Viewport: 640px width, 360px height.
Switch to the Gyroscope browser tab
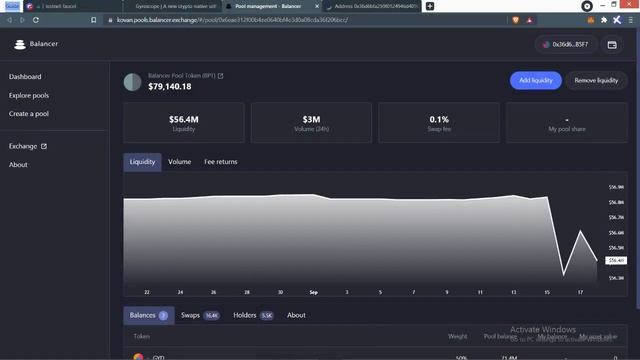172,6
